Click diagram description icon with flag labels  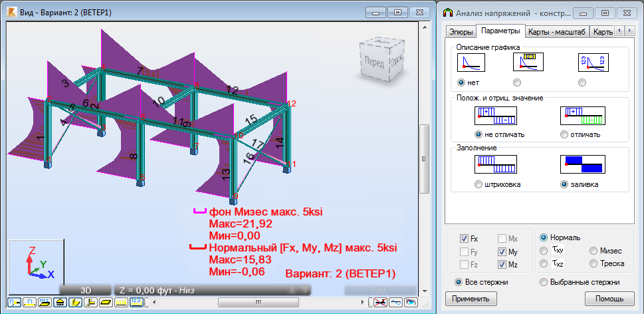[528, 63]
